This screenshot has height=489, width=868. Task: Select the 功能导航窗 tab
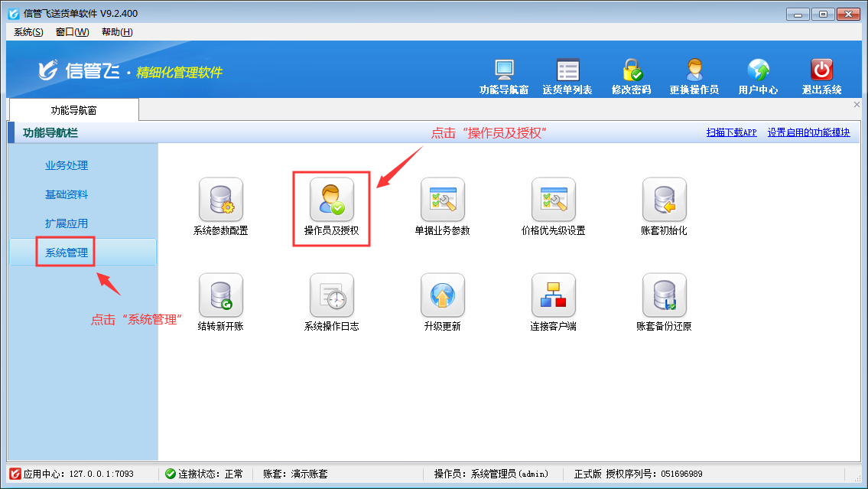(x=73, y=110)
